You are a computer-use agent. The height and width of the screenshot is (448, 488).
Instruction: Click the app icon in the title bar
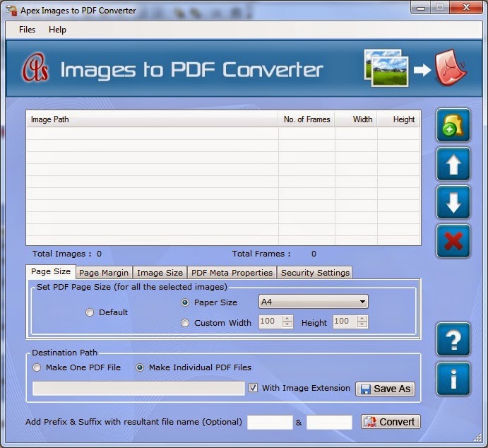point(11,11)
